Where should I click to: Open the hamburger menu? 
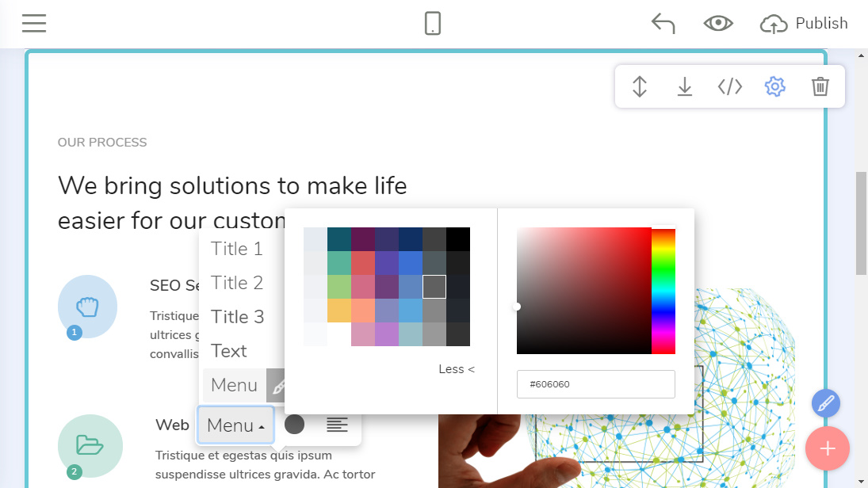[x=34, y=24]
